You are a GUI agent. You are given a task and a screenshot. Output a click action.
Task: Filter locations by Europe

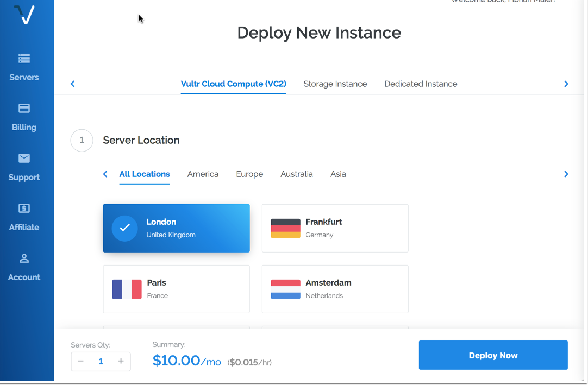tap(249, 174)
